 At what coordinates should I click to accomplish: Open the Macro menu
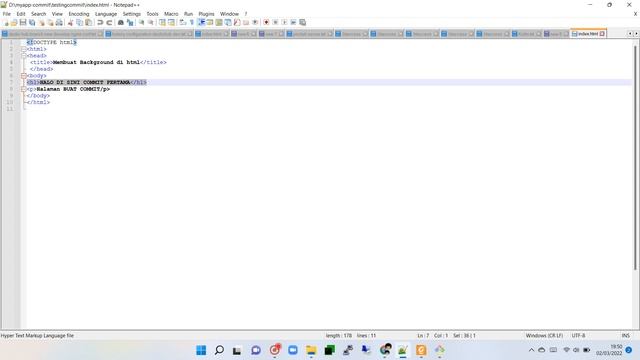[x=171, y=14]
